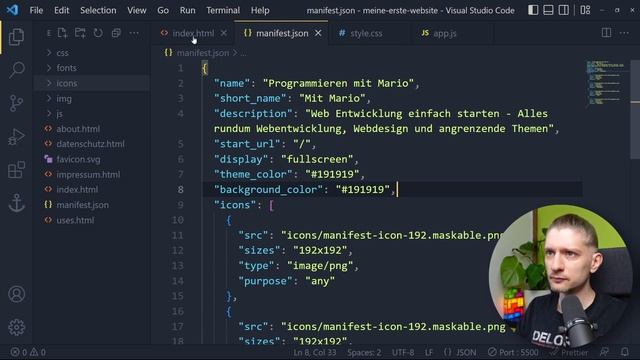This screenshot has height=360, width=640.
Task: Open datenschutz.html in explorer
Action: click(92, 144)
